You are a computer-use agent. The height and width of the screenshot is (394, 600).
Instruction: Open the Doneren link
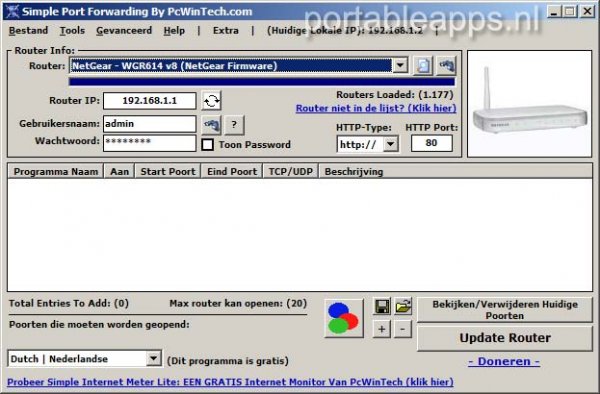(x=504, y=361)
